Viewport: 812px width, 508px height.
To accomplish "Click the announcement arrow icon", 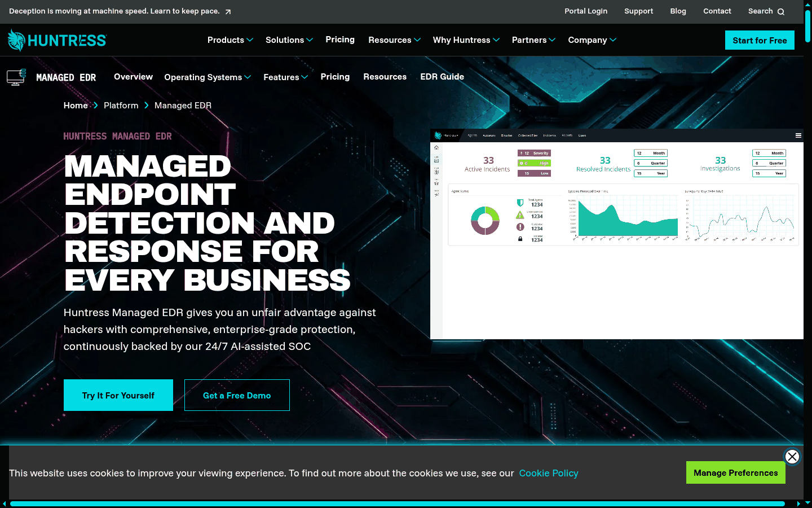I will [x=228, y=11].
